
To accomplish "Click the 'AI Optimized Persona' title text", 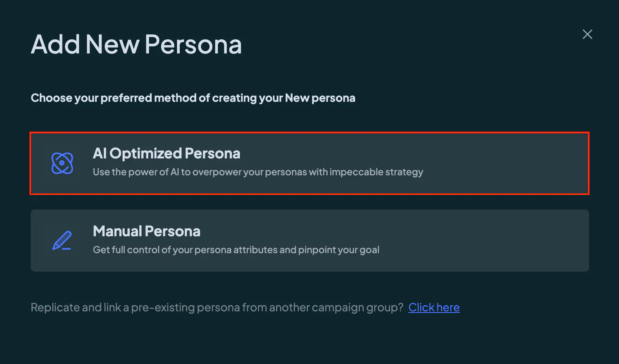I will 166,153.
